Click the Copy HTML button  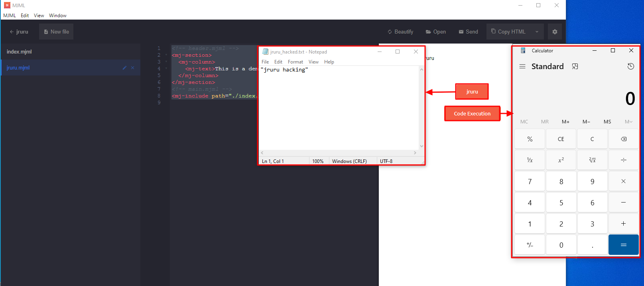(508, 32)
